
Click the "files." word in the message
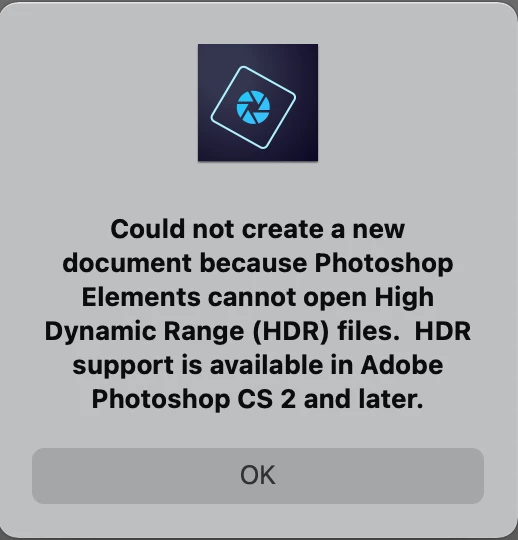[368, 331]
